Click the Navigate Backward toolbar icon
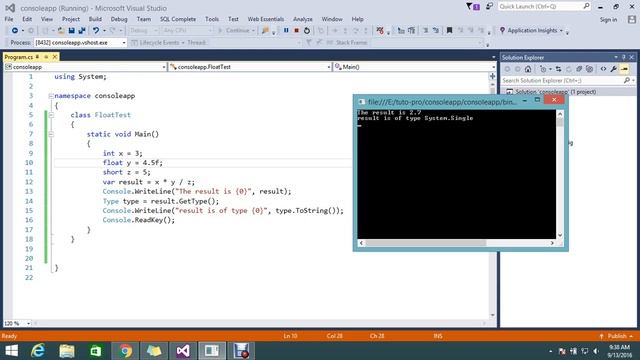This screenshot has height=360, width=640. [x=15, y=31]
